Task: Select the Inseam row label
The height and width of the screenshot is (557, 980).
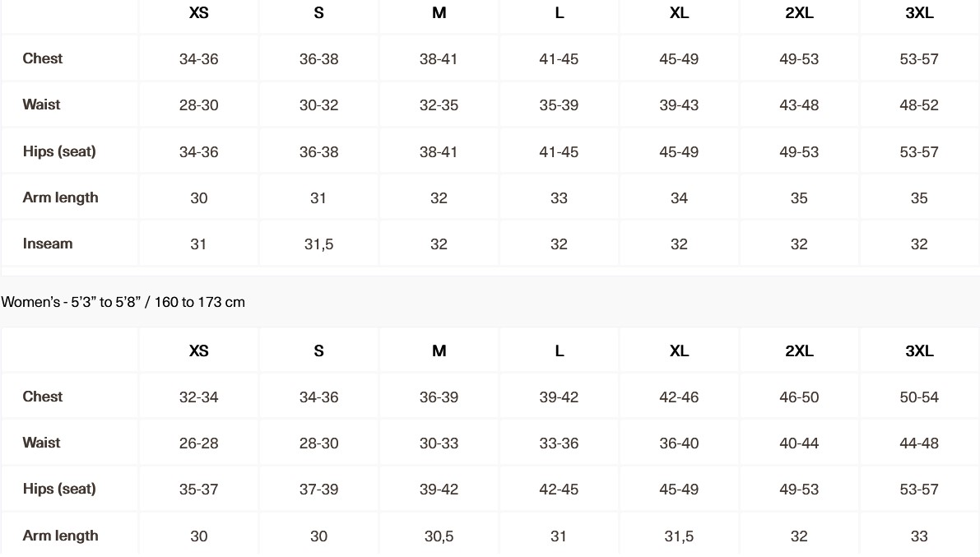Action: (48, 244)
